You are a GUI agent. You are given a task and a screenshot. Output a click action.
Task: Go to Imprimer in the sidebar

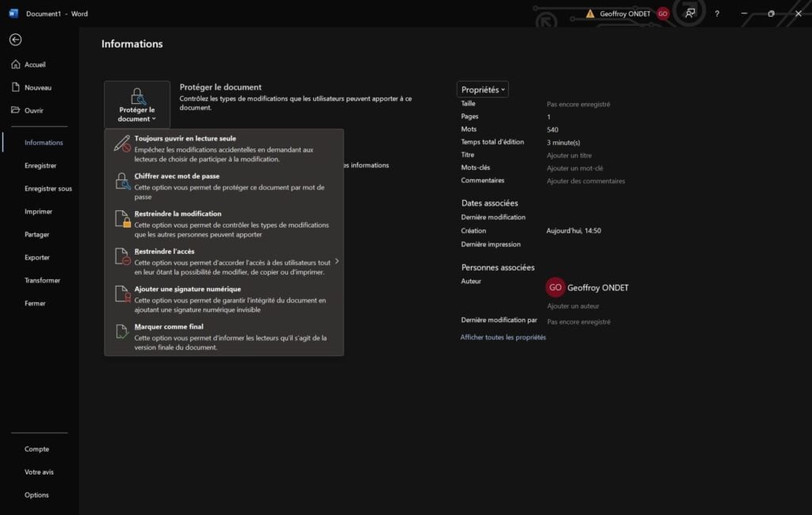coord(40,211)
